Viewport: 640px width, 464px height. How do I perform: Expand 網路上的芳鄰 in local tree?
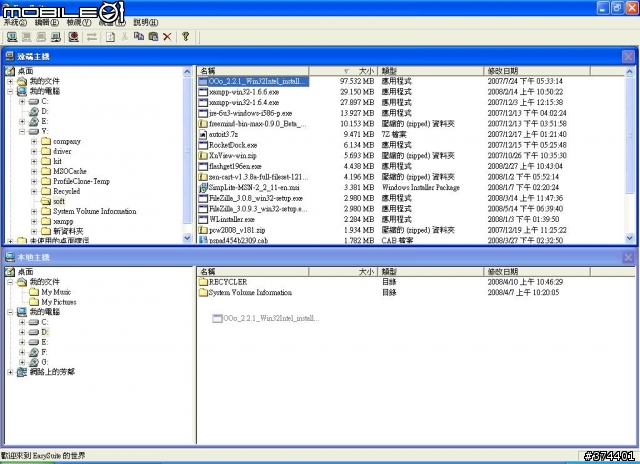[10, 372]
